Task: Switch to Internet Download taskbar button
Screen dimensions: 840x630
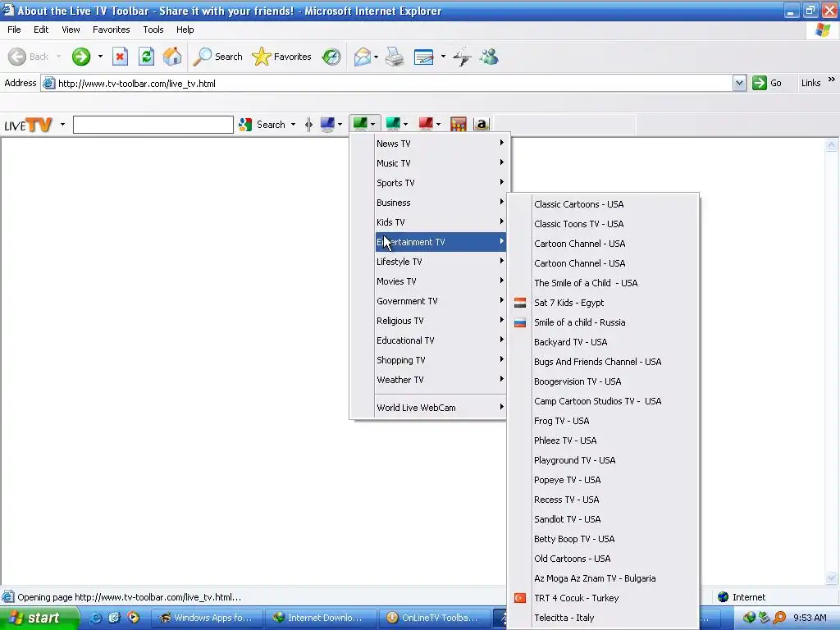Action: coord(320,618)
